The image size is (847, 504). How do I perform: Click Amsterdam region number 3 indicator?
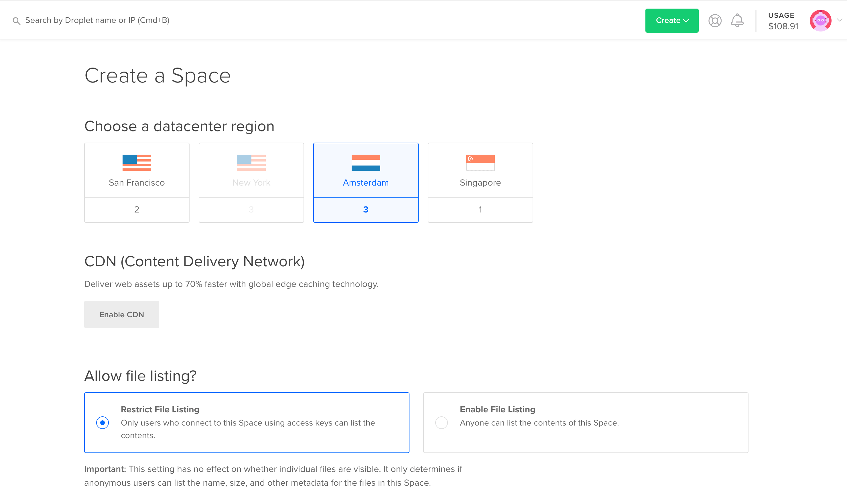pos(366,209)
